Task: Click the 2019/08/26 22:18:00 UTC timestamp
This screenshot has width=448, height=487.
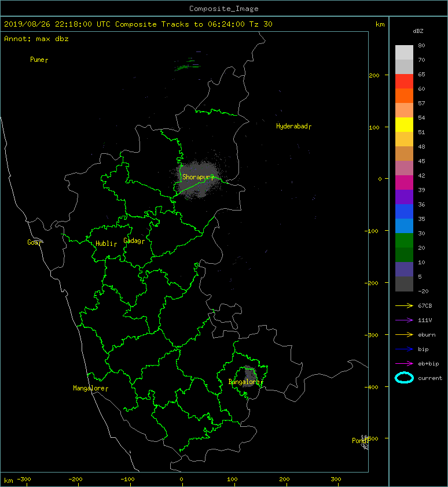Action: pos(57,24)
